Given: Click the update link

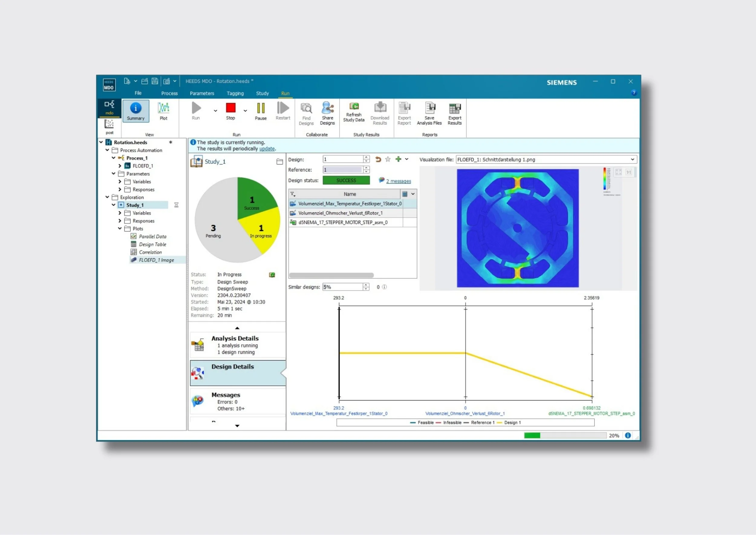Looking at the screenshot, I should click(x=267, y=149).
